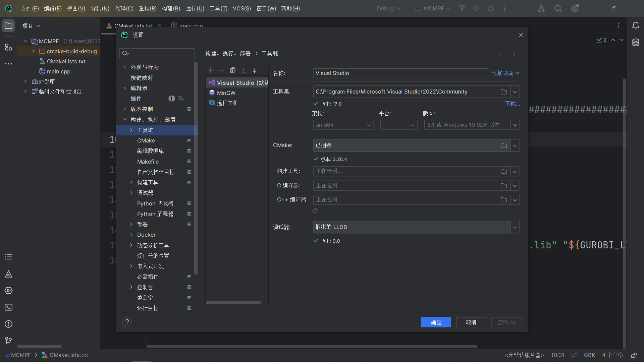Open the Structure tool window icon
Screen dimensions: 644x362
coord(9,47)
